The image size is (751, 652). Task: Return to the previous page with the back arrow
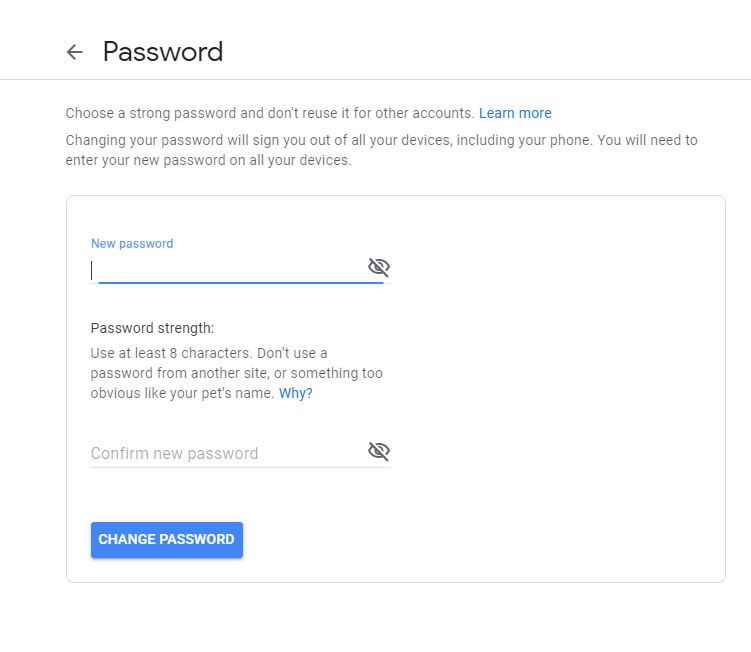[74, 52]
